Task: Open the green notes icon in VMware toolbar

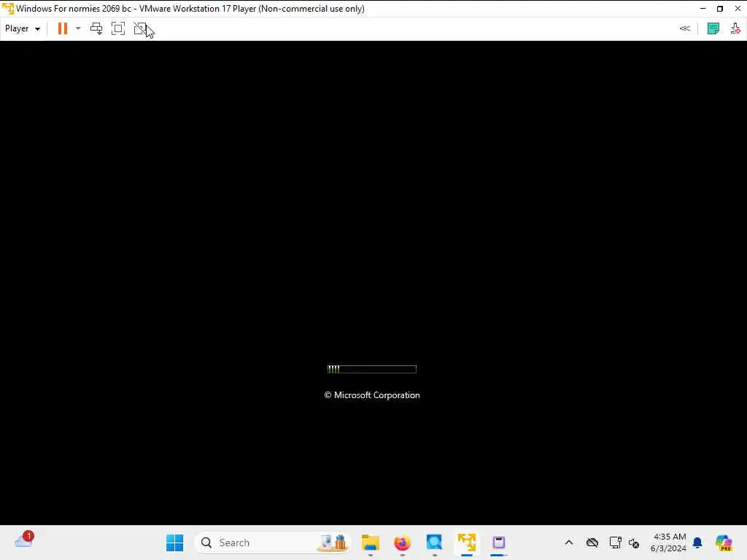Action: point(713,28)
